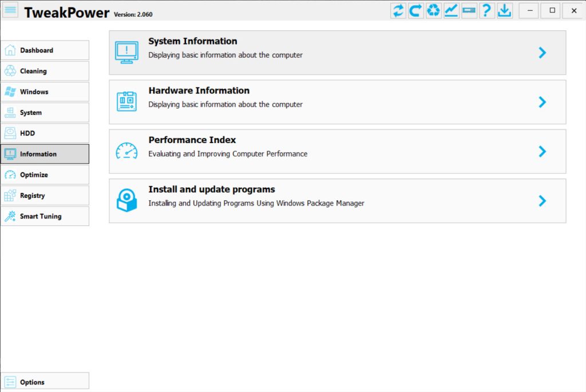The image size is (586, 392).
Task: Go to Smart Tuning
Action: (x=45, y=216)
